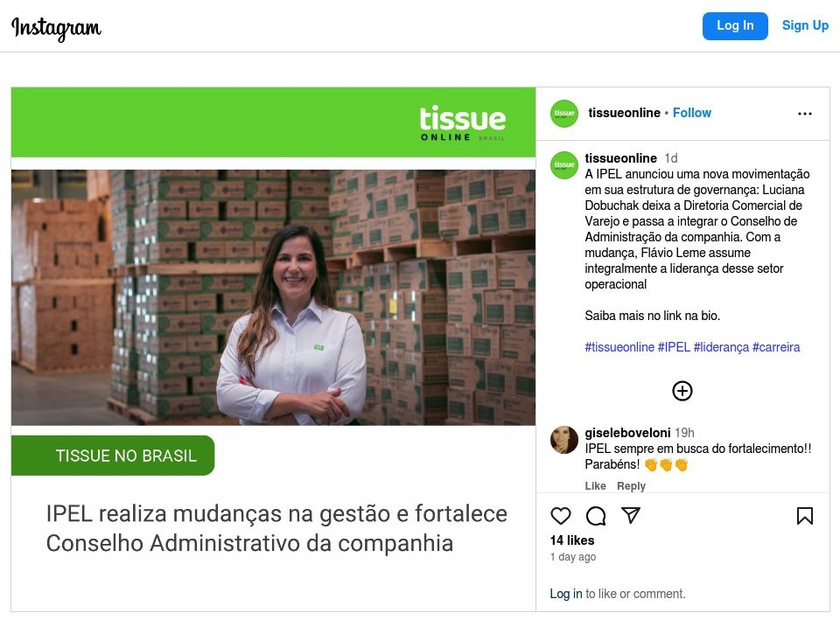840x620 pixels.
Task: Save post with bookmark icon
Action: 805,516
